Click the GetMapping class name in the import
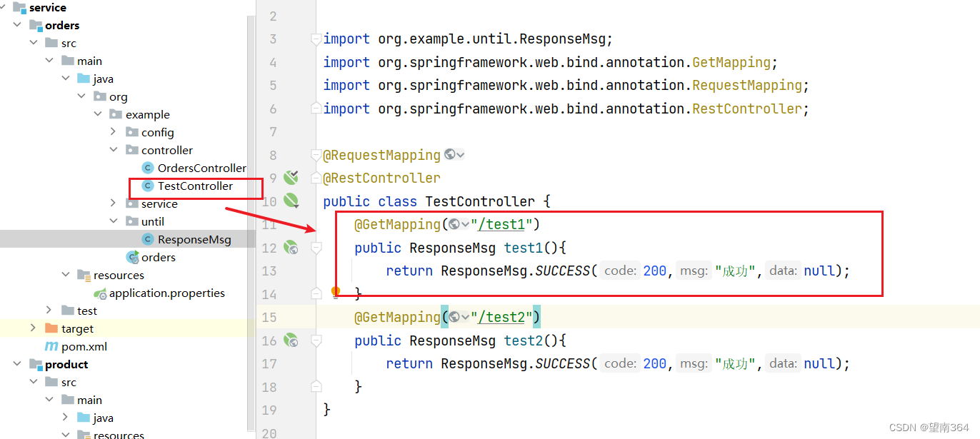The width and height of the screenshot is (980, 439). tap(731, 62)
